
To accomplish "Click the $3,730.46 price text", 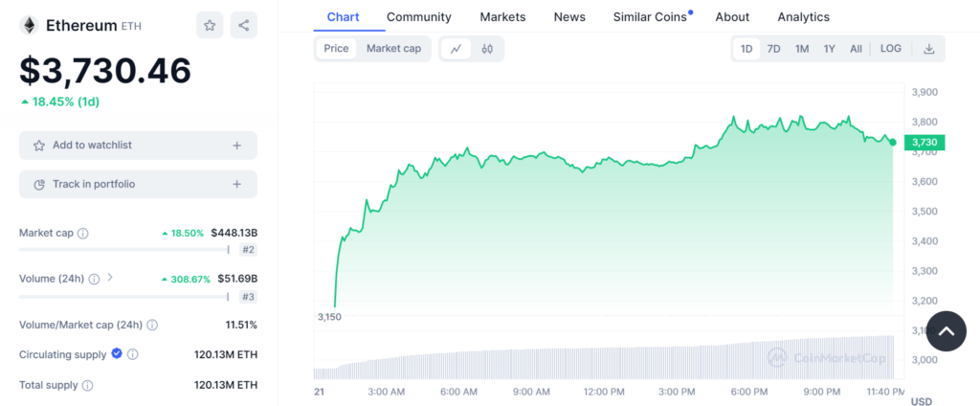I will 105,71.
